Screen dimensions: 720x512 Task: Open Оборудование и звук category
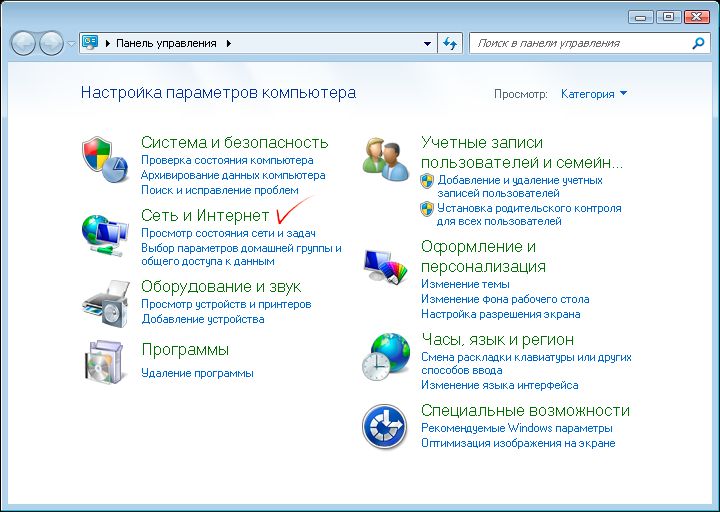click(221, 287)
